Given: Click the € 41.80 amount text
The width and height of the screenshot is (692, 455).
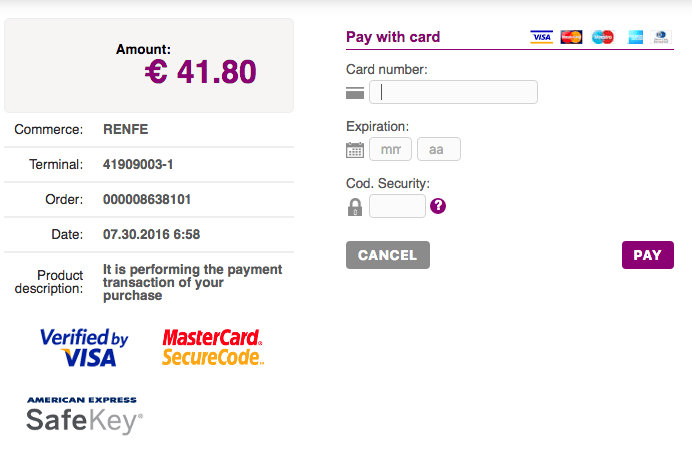Looking at the screenshot, I should click(x=200, y=72).
